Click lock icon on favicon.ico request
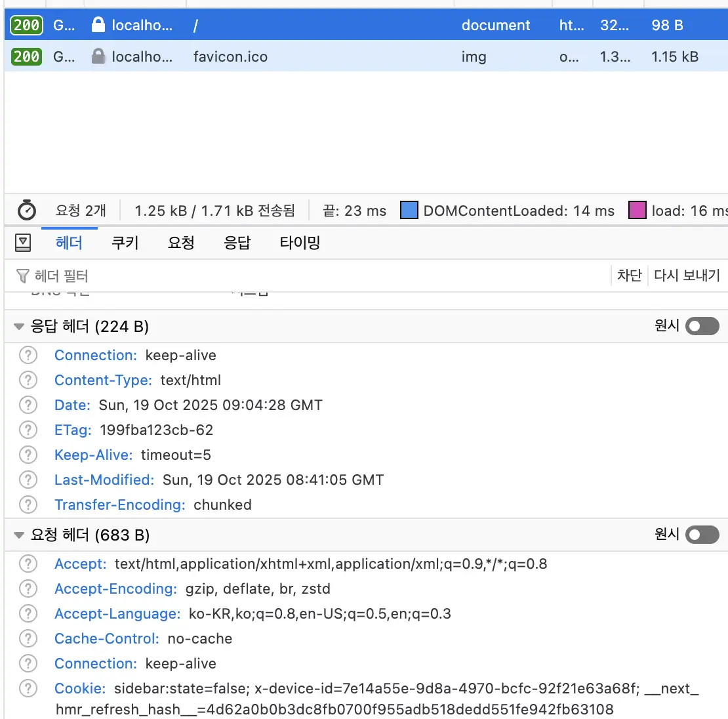 [98, 57]
